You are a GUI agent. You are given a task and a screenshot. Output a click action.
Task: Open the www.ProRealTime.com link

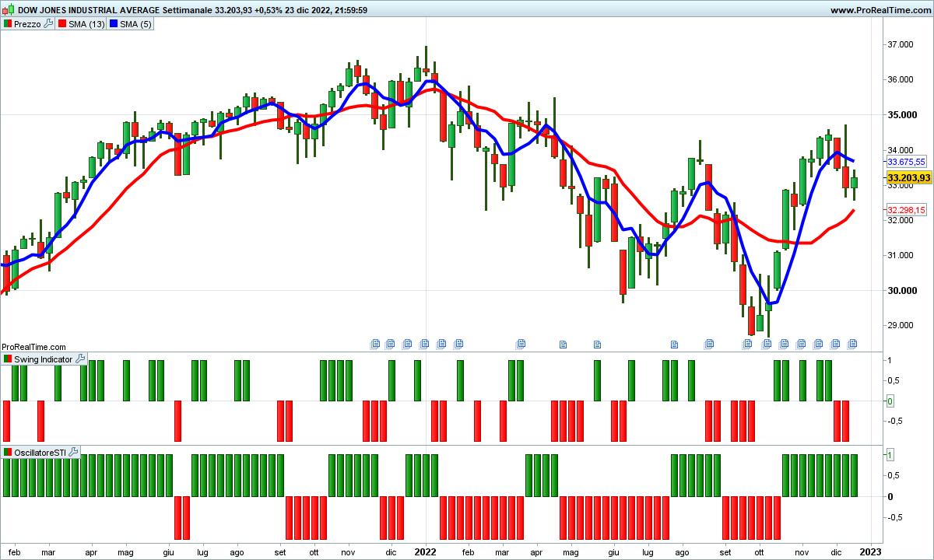(x=880, y=10)
